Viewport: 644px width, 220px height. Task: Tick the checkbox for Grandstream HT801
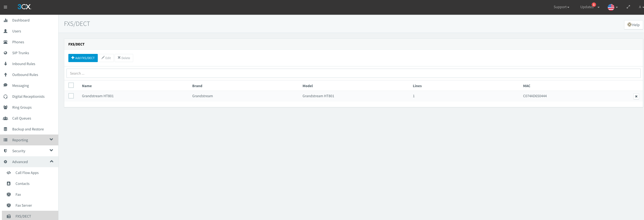71,96
